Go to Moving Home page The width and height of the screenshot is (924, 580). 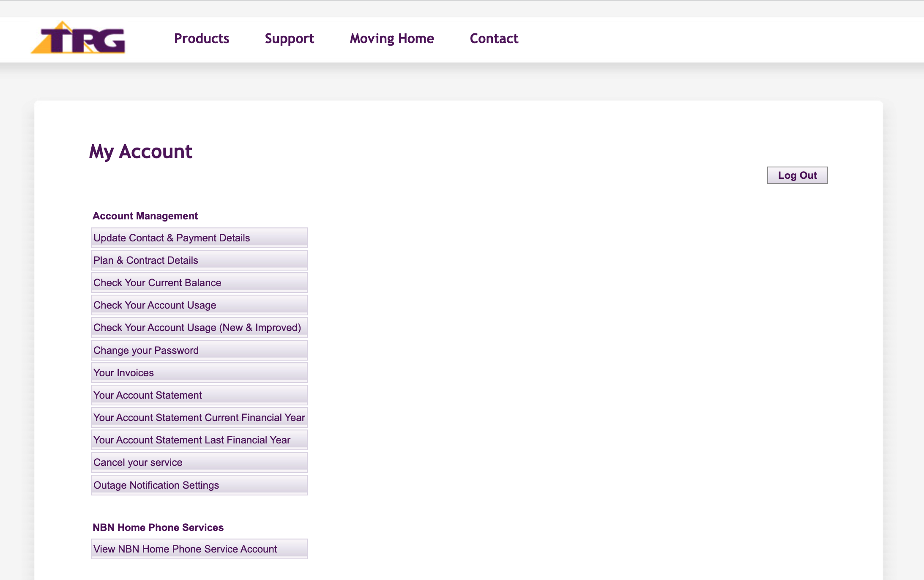click(x=391, y=38)
